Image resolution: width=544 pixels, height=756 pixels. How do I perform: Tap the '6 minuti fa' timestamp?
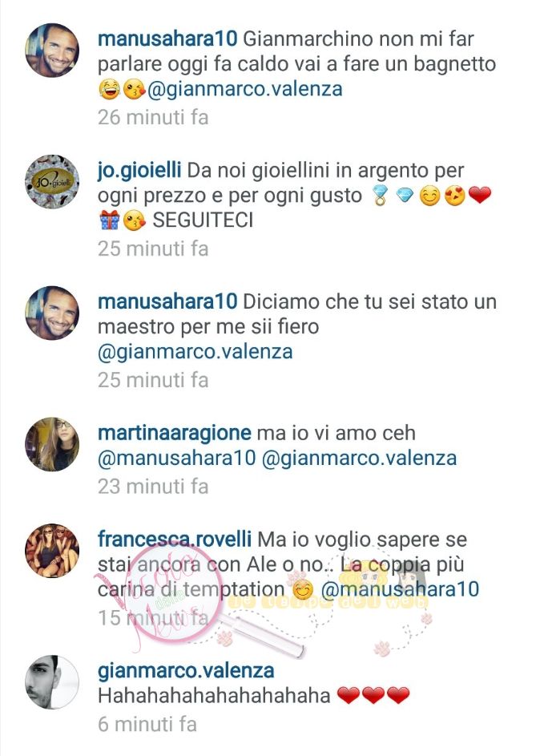(147, 724)
